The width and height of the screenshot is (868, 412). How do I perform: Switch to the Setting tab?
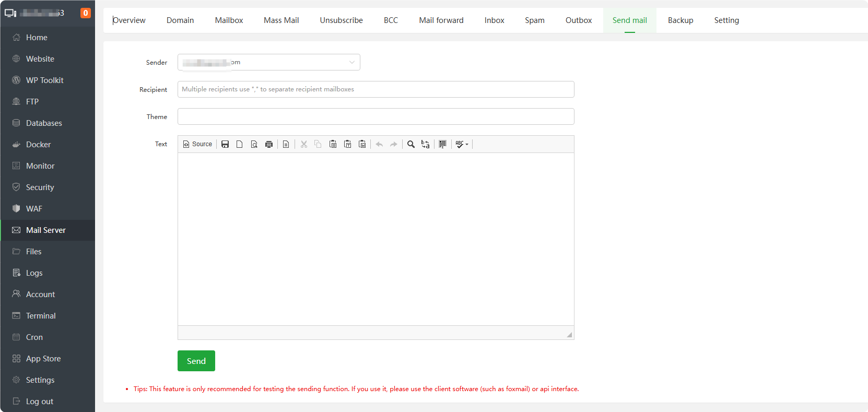click(726, 20)
